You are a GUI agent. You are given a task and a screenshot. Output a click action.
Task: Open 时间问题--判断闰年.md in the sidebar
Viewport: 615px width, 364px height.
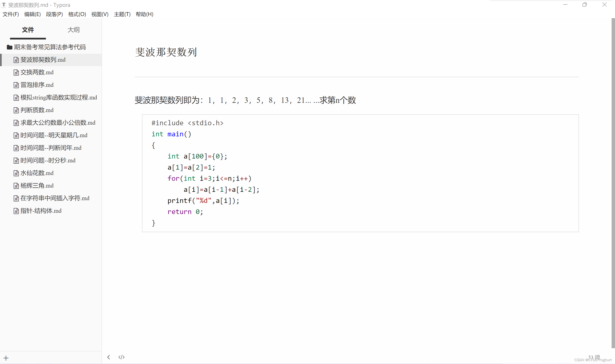(x=51, y=148)
